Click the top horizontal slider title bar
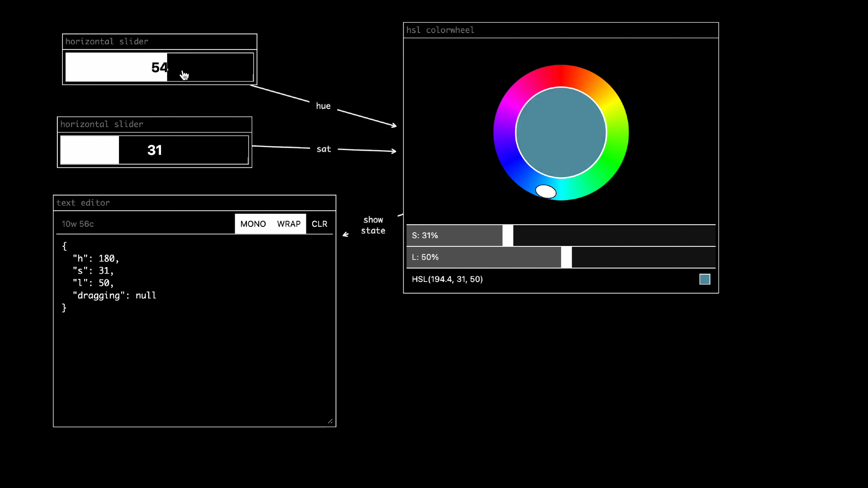Viewport: 868px width, 488px height. pos(159,42)
